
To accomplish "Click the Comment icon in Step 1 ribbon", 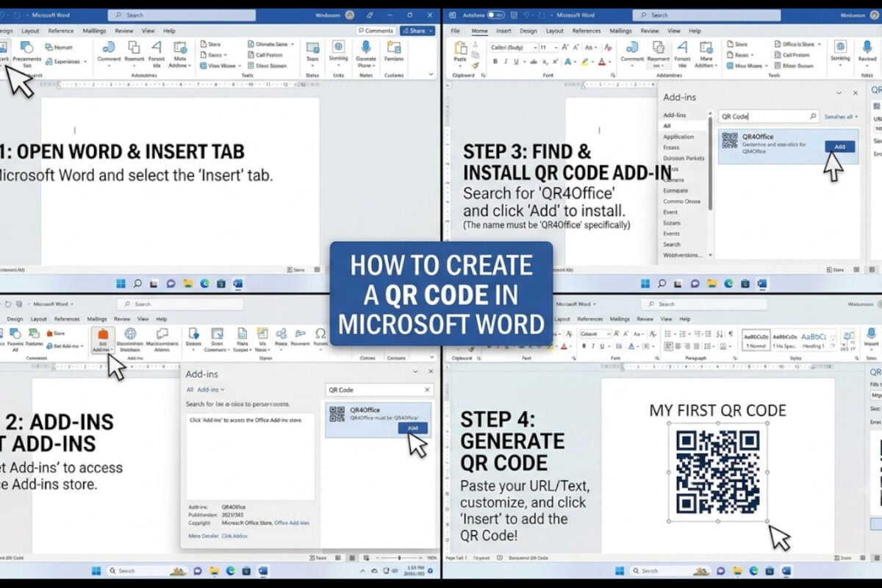I will [x=109, y=48].
